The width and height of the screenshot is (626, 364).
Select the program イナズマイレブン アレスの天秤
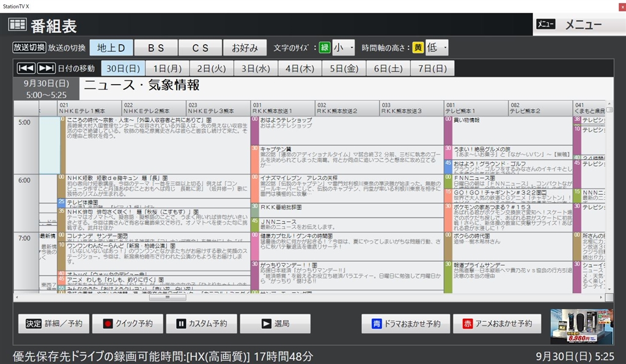pos(347,189)
